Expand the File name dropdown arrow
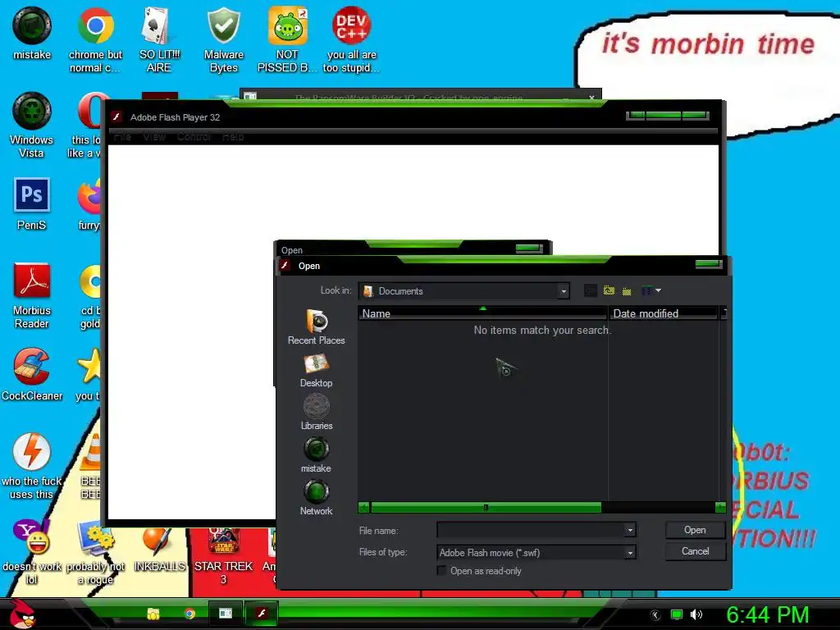This screenshot has height=630, width=840. coord(630,531)
